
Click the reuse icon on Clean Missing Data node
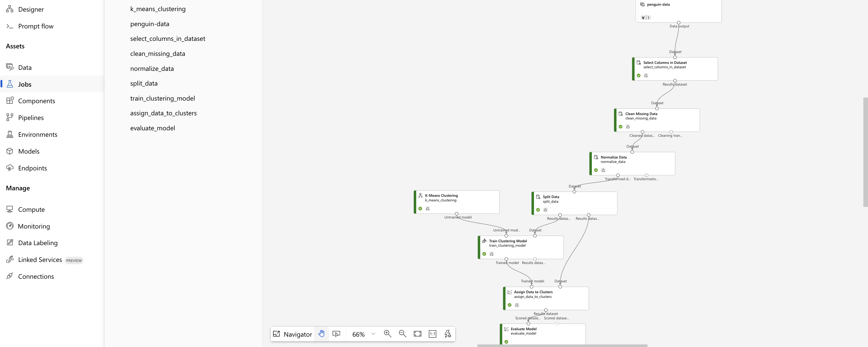pyautogui.click(x=628, y=127)
